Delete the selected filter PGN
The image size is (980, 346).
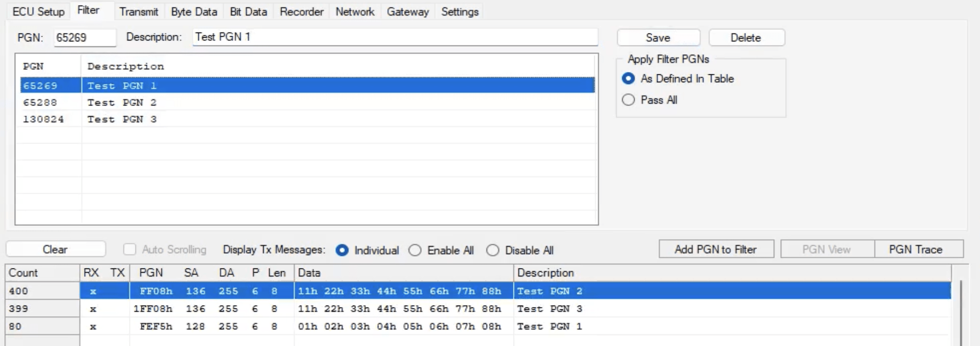coord(746,38)
